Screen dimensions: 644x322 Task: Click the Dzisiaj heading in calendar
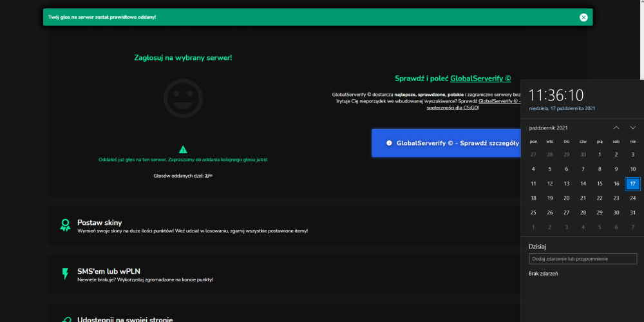[537, 247]
